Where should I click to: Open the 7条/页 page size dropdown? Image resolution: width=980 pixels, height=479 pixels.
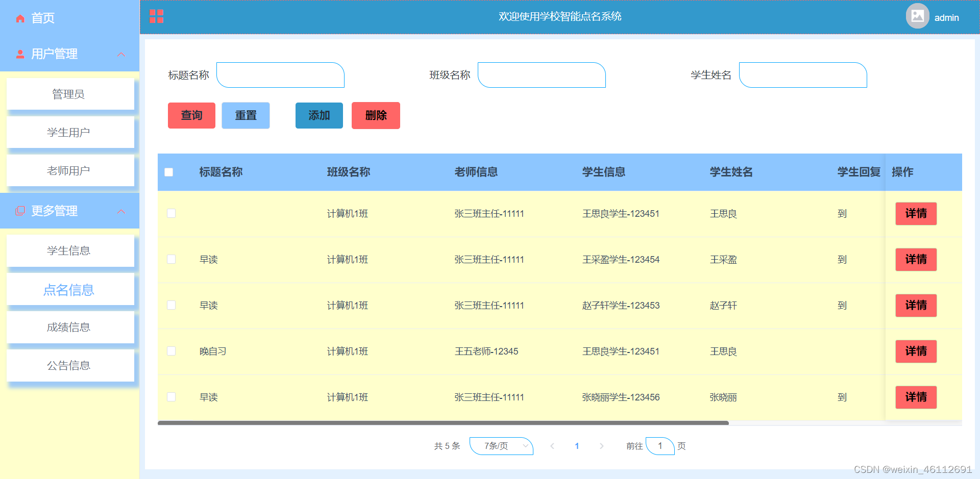tap(501, 446)
